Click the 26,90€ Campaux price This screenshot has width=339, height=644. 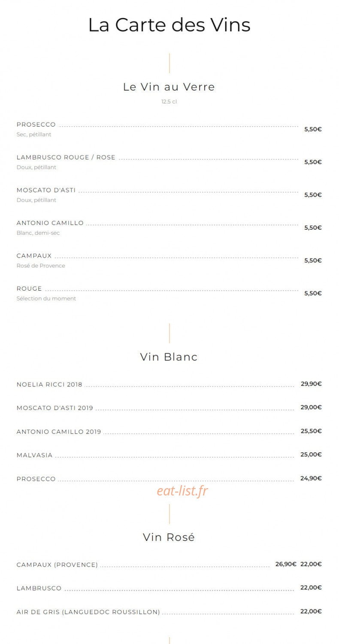pyautogui.click(x=286, y=564)
